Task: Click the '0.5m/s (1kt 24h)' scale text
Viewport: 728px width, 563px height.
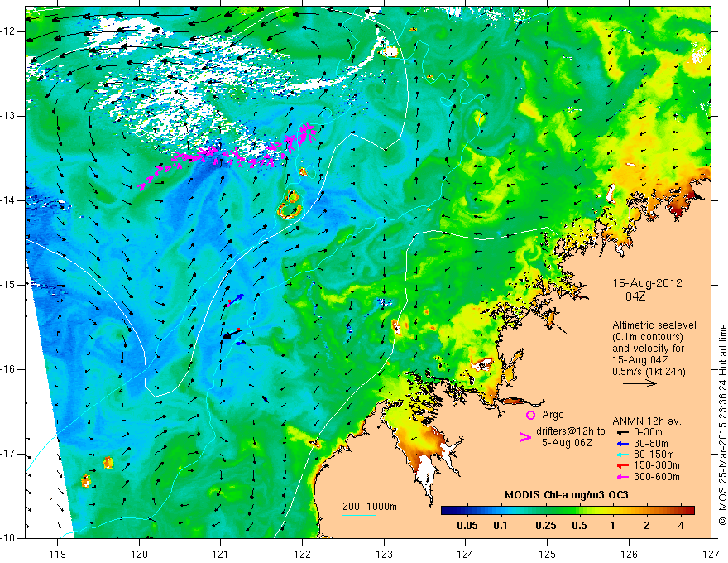Action: tap(649, 372)
